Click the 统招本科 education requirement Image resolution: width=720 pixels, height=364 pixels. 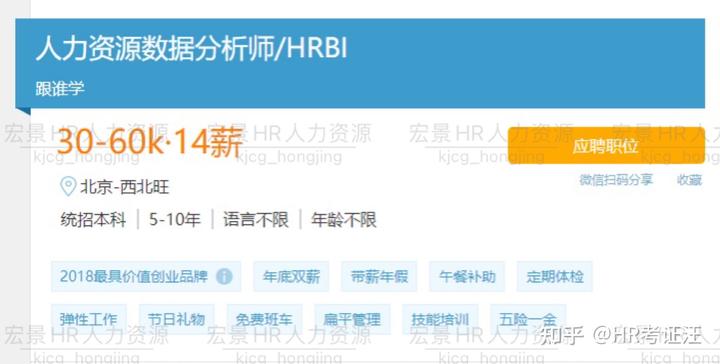(93, 219)
